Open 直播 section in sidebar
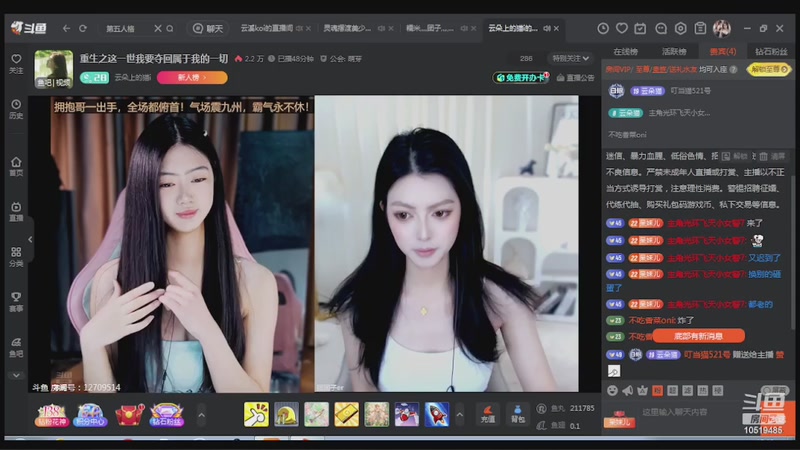 (16, 211)
